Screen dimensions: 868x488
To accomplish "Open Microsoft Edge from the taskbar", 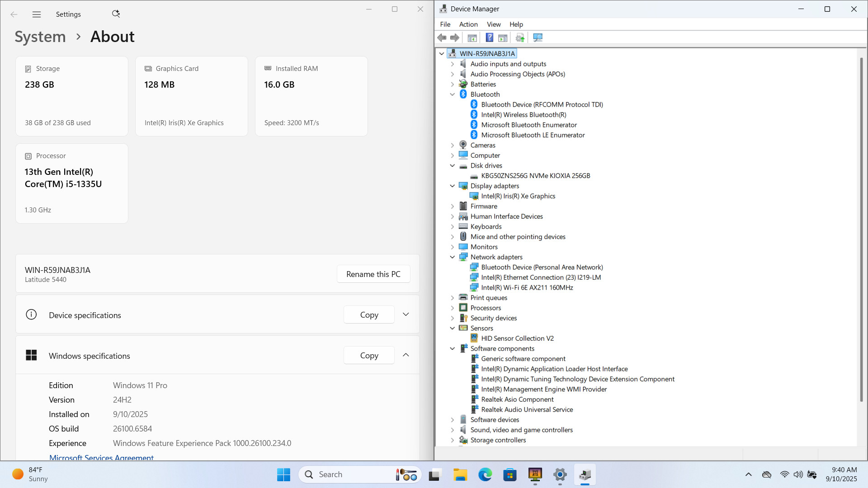I will tap(485, 474).
